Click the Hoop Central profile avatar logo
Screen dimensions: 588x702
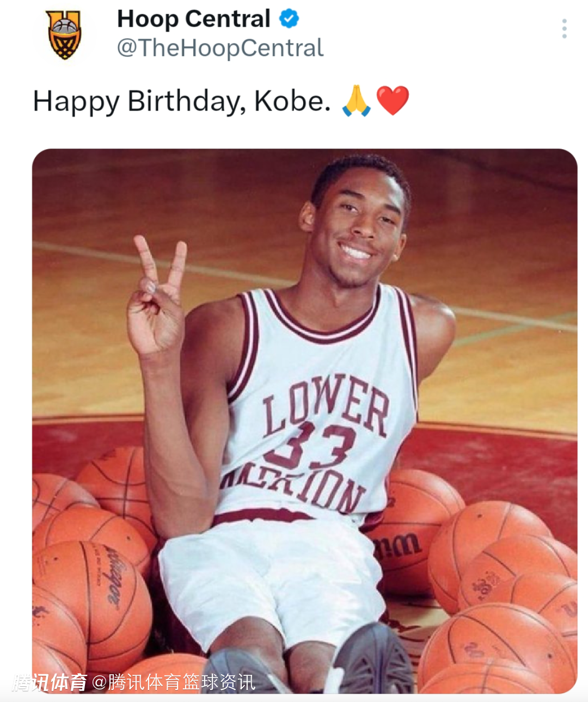[x=64, y=35]
